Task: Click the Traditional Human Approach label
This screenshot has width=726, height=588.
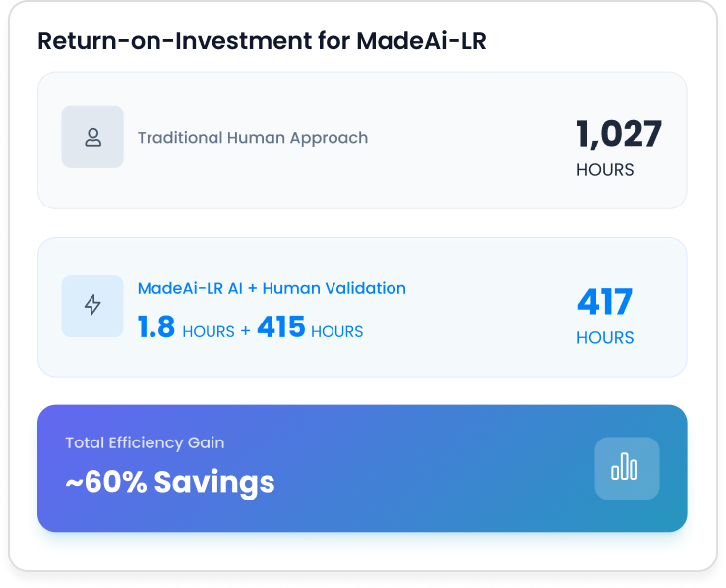Action: [253, 138]
